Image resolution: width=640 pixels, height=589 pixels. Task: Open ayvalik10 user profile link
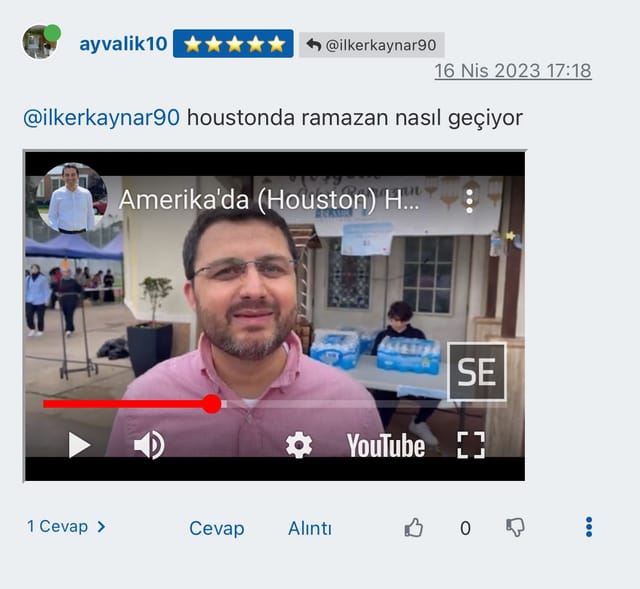pyautogui.click(x=123, y=44)
